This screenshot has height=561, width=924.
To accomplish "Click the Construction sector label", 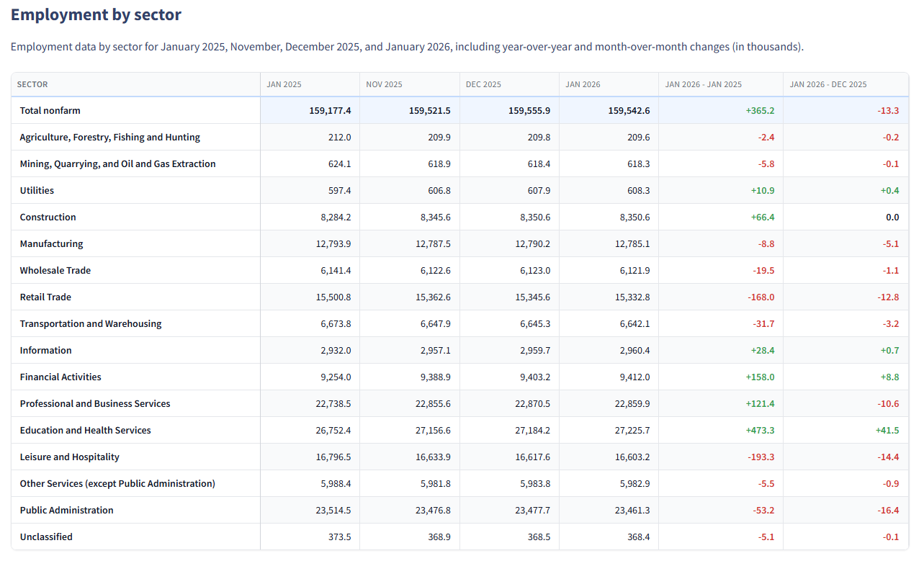I will 48,217.
